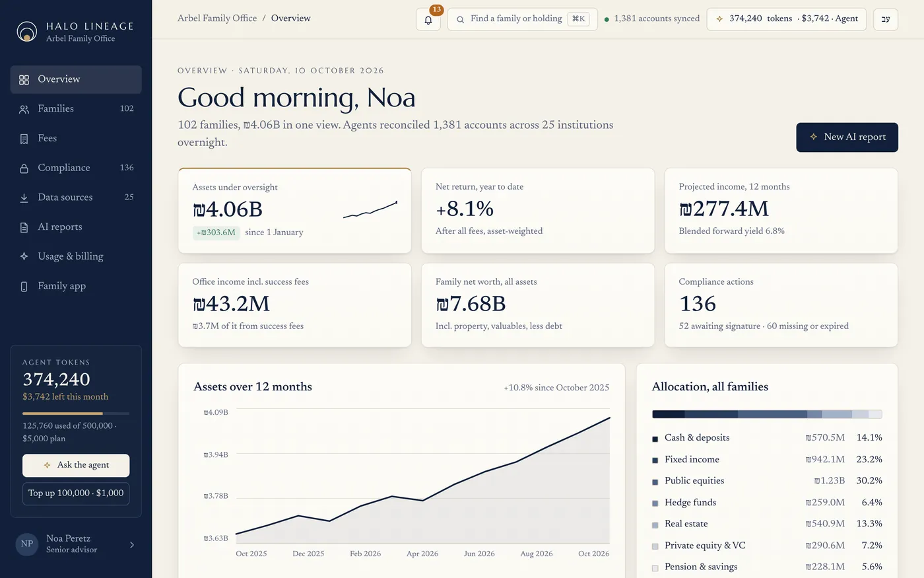Click Family net worth ₪7.68B card
924x578 pixels.
pos(538,305)
